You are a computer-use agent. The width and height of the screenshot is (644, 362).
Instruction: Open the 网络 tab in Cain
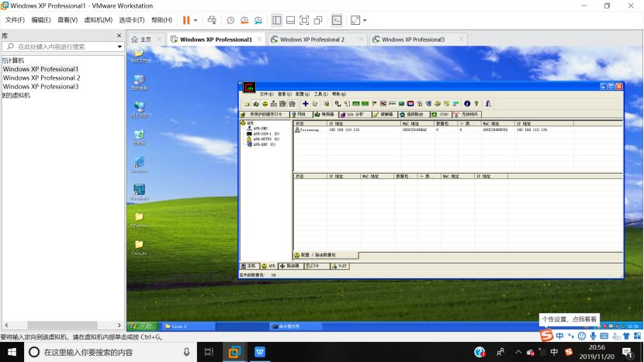click(x=300, y=115)
